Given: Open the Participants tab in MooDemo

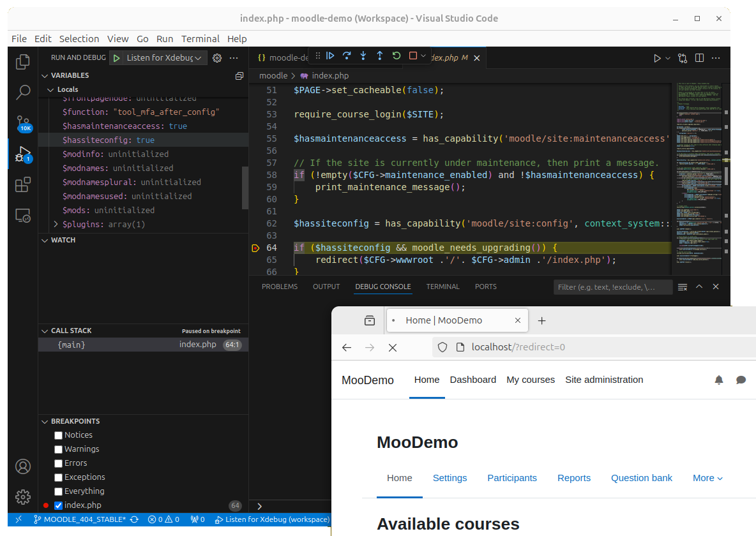Looking at the screenshot, I should pyautogui.click(x=512, y=478).
